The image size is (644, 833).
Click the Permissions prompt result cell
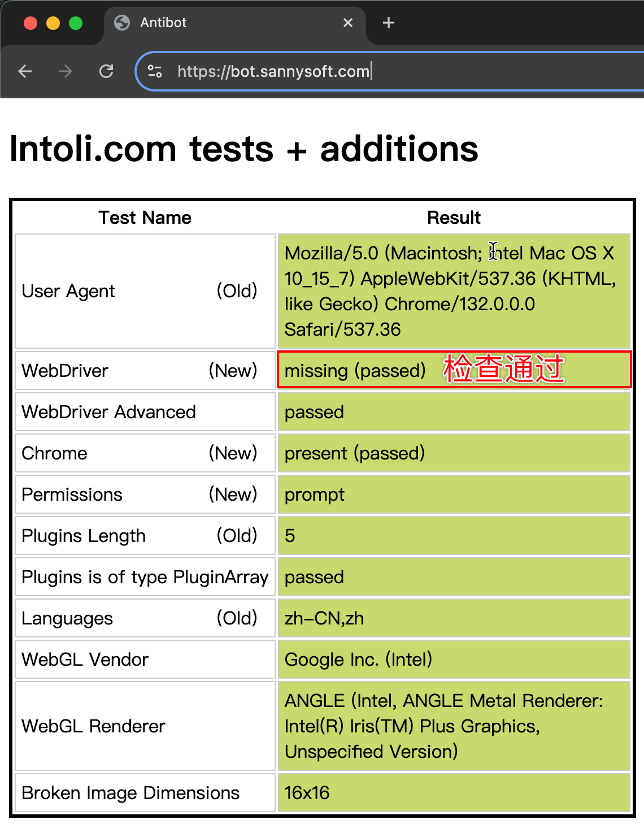[315, 494]
